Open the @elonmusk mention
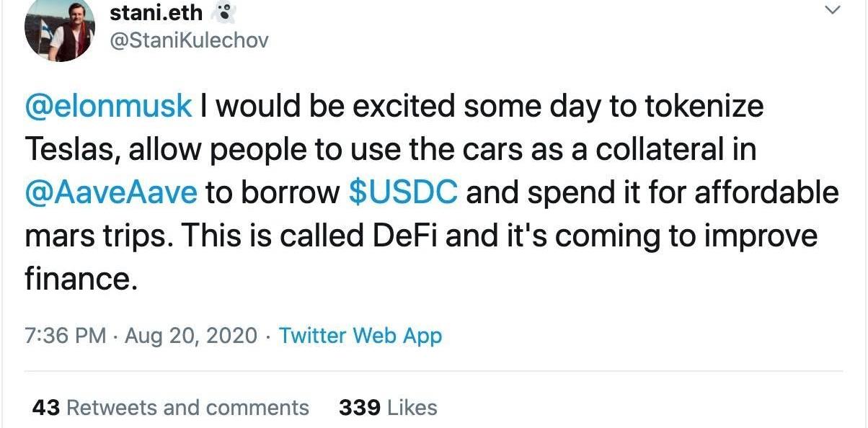The height and width of the screenshot is (428, 868). (108, 106)
